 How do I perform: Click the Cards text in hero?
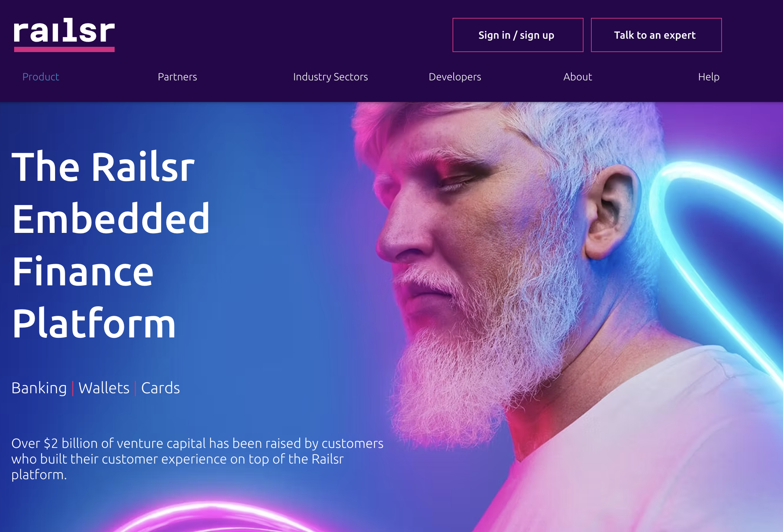[160, 388]
